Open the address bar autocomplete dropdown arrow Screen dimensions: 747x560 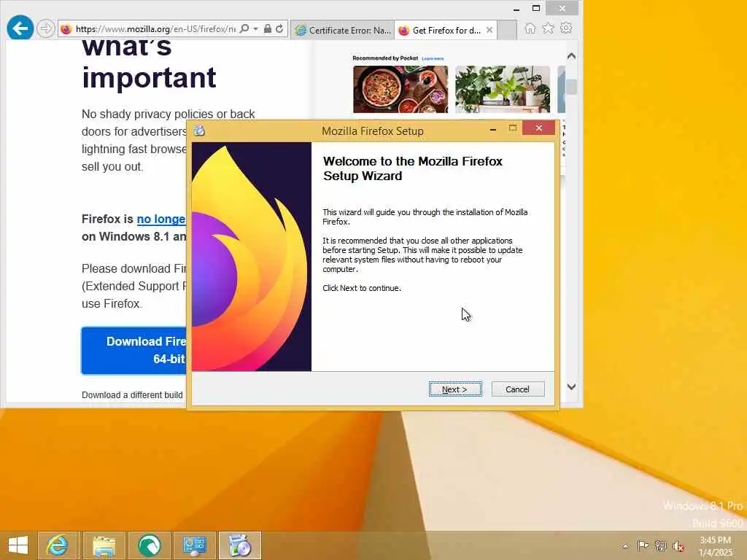(x=256, y=29)
